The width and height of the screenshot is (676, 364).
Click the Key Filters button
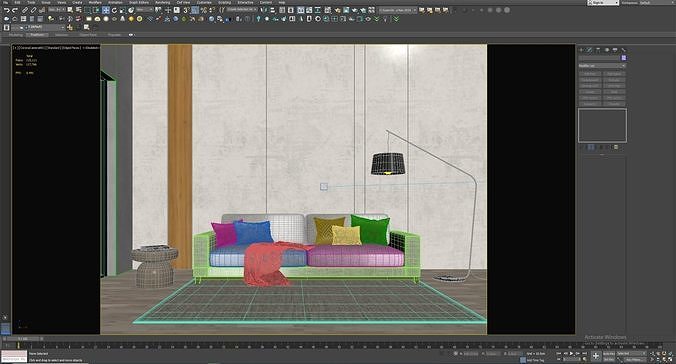point(635,359)
